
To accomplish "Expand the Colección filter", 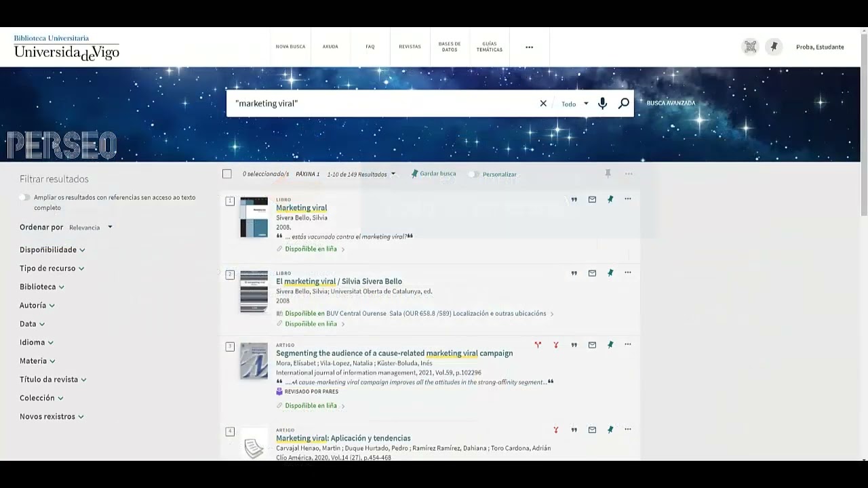I will pyautogui.click(x=41, y=398).
